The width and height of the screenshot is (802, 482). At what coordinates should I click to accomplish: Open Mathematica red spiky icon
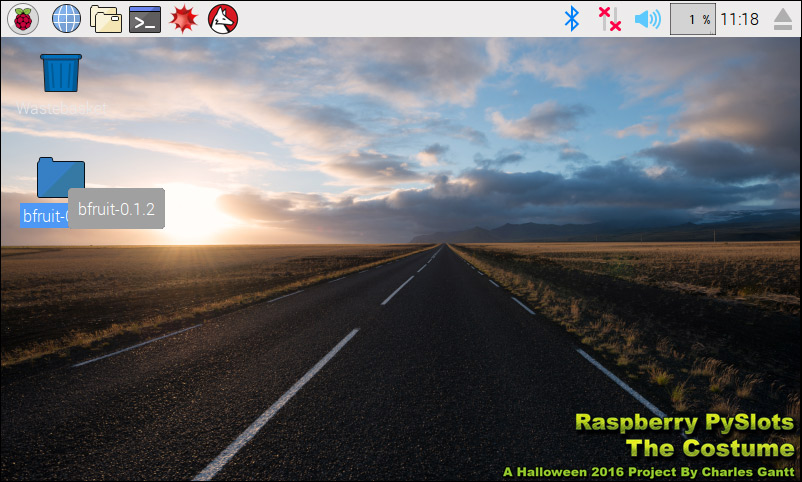(184, 19)
